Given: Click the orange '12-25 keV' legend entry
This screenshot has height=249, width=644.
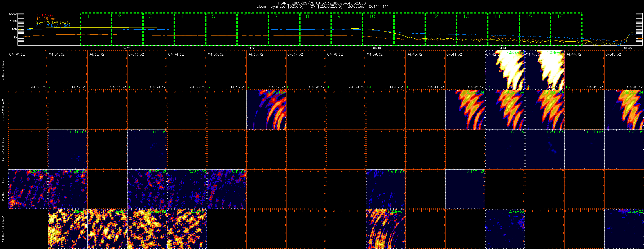Looking at the screenshot, I should pos(46,19).
